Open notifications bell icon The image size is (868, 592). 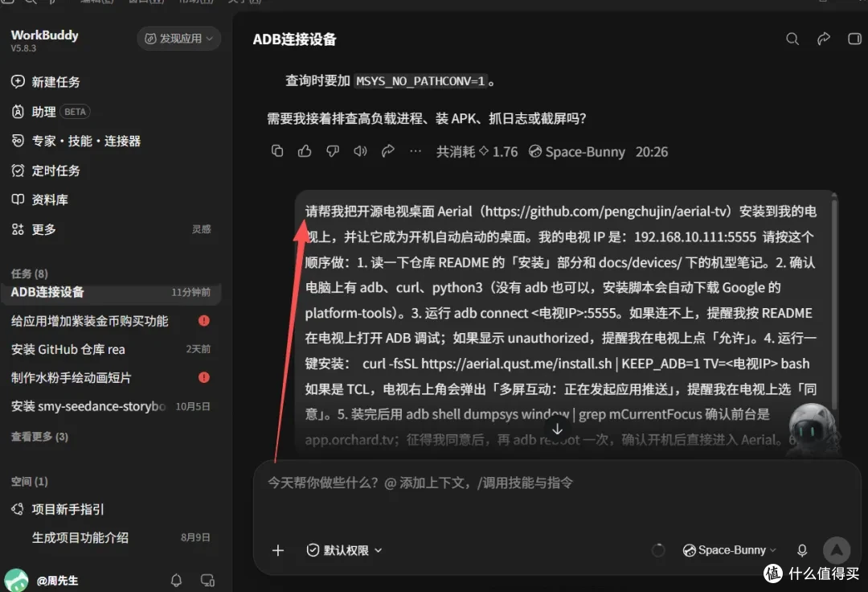point(176,581)
